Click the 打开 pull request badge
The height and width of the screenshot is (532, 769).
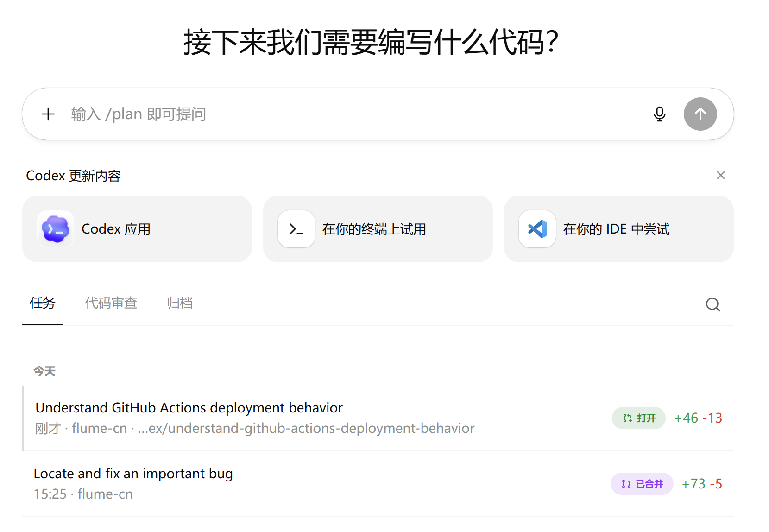(x=639, y=418)
